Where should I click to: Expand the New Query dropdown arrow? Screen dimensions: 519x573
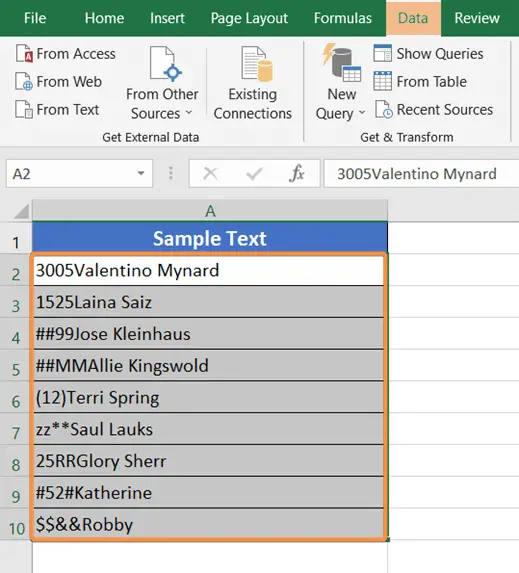coord(362,113)
